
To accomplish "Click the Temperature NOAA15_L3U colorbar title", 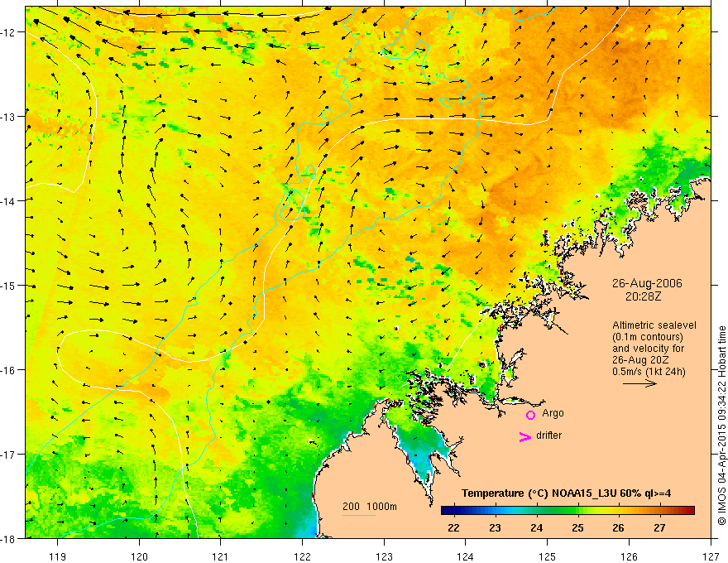I will 566,493.
